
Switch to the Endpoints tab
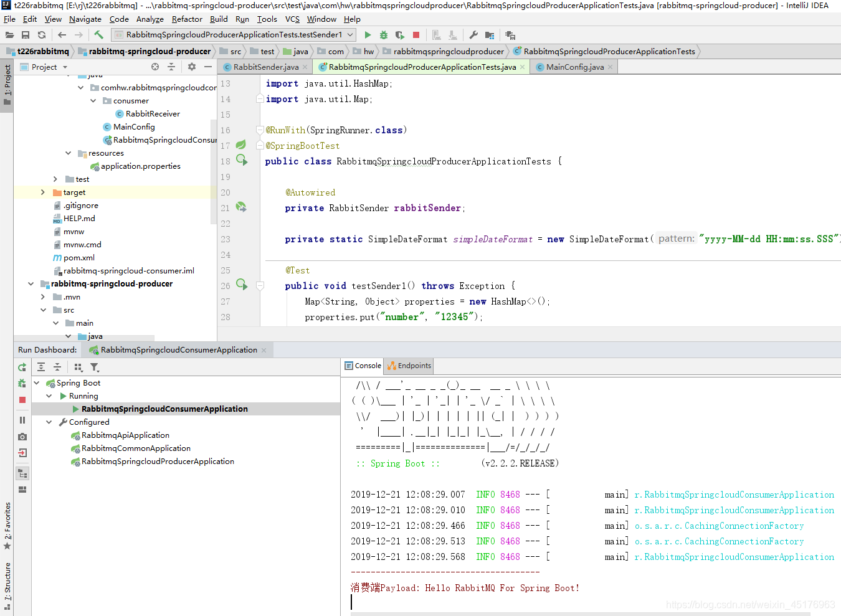409,366
